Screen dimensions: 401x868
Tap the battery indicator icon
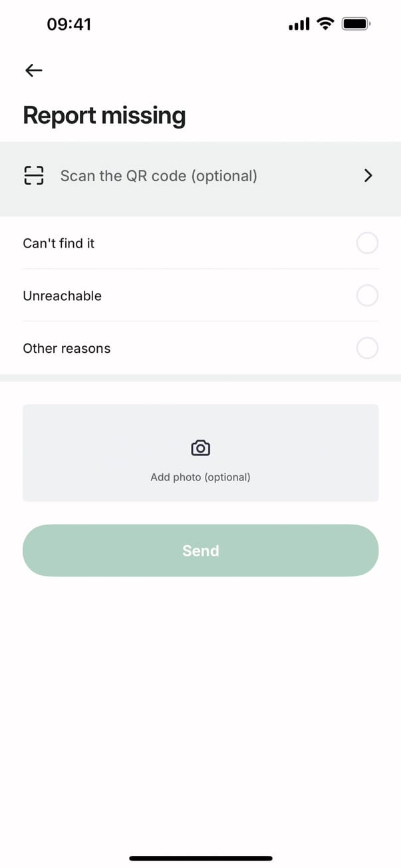[356, 25]
